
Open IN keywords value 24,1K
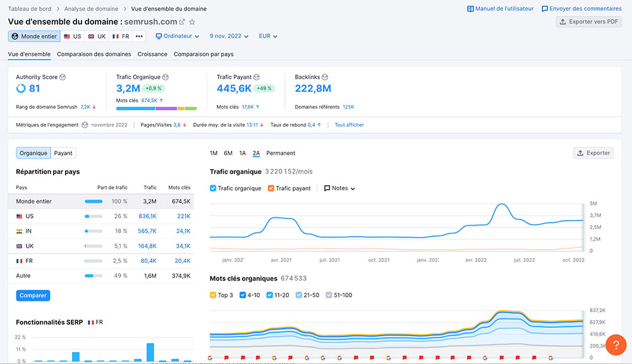[183, 231]
